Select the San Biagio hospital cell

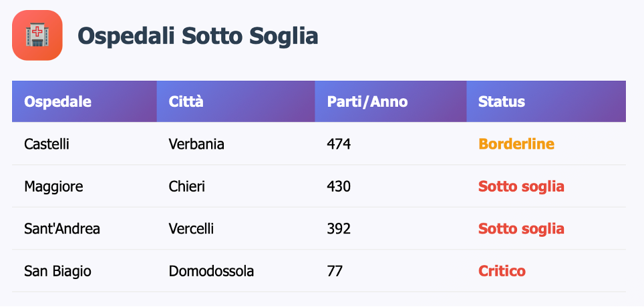[57, 272]
